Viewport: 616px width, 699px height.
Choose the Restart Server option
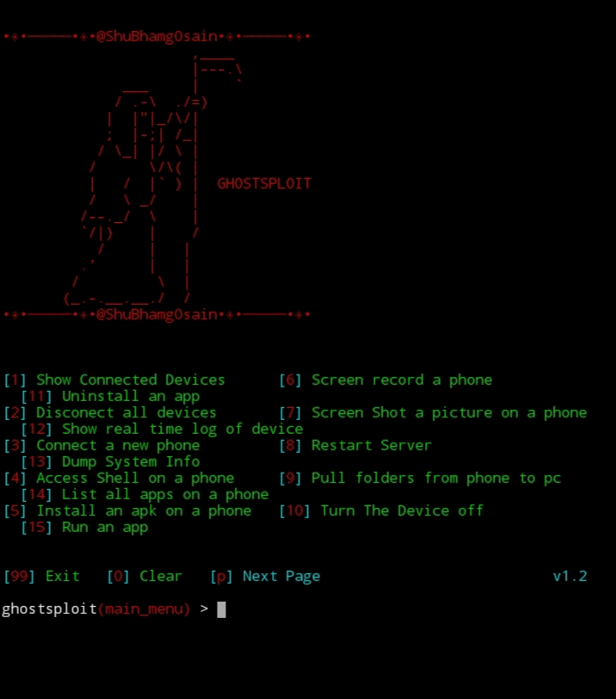(x=355, y=445)
